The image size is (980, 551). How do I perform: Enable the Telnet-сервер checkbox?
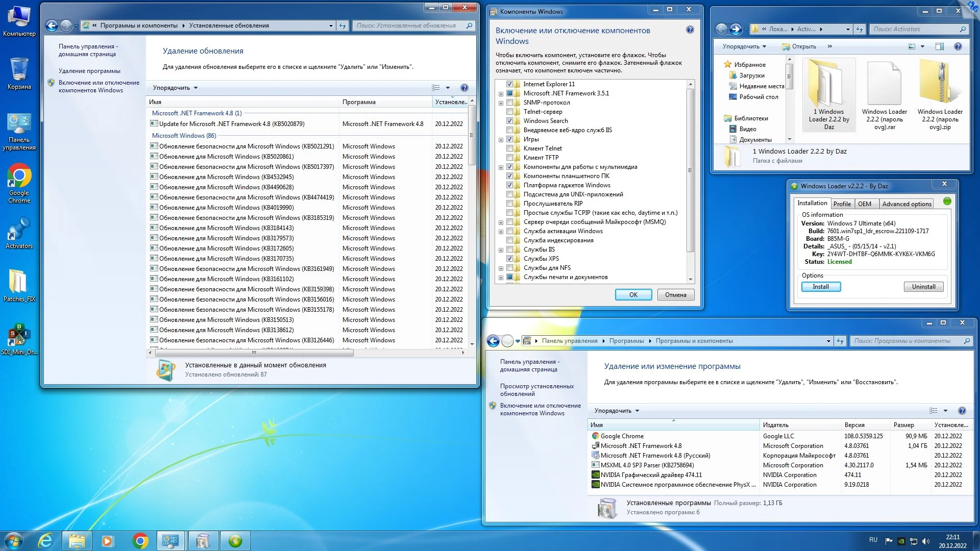point(509,112)
